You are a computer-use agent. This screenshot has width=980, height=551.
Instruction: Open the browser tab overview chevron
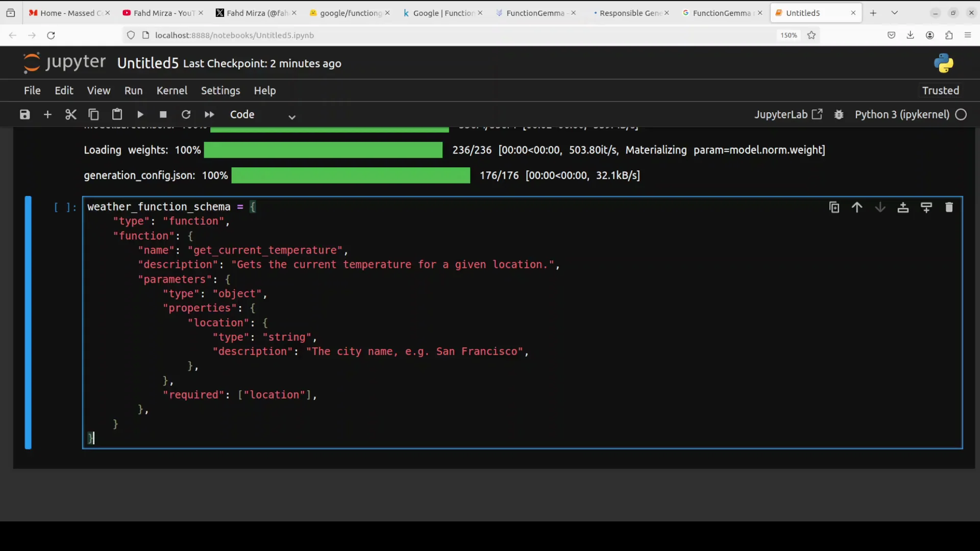[x=895, y=12]
